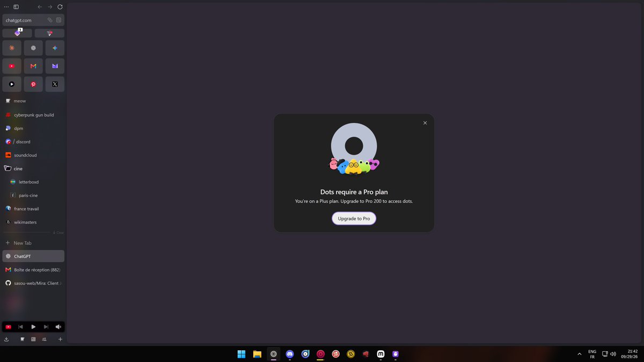Close the 'Dots require a Pro plan' dialog
Image resolution: width=644 pixels, height=362 pixels.
pos(425,123)
